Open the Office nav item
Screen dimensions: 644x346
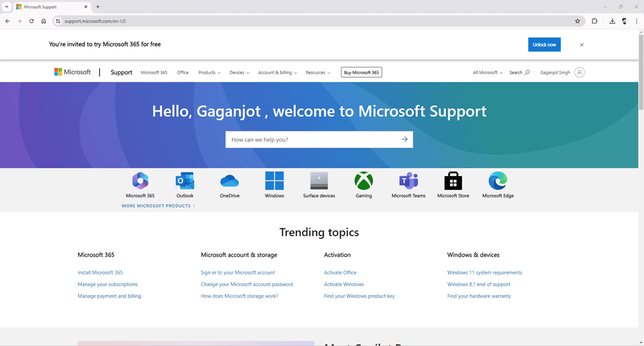[x=183, y=72]
